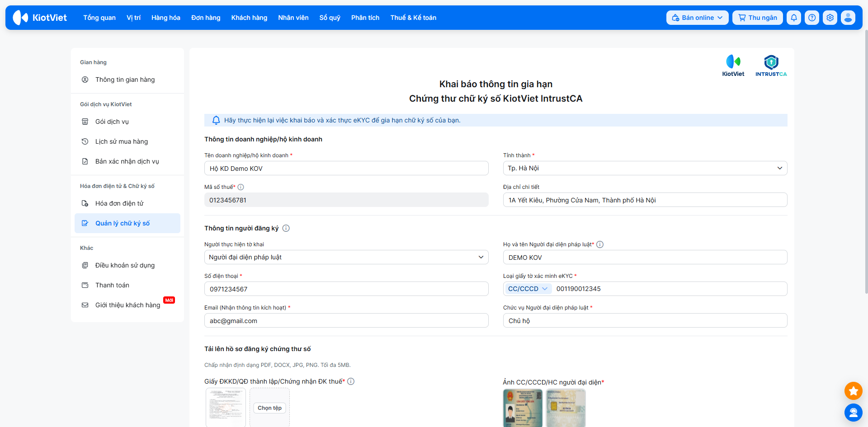This screenshot has width=868, height=427.
Task: Open the CCCD back side photo thumbnail
Action: (566, 408)
